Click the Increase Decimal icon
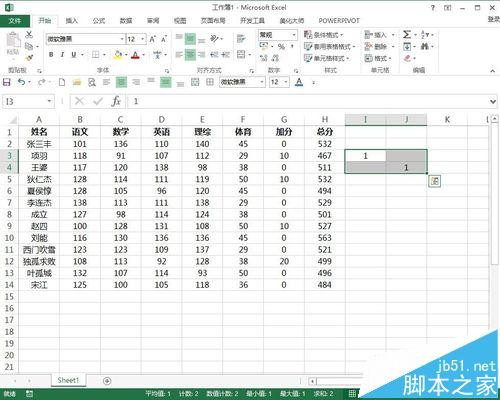 pos(264,58)
